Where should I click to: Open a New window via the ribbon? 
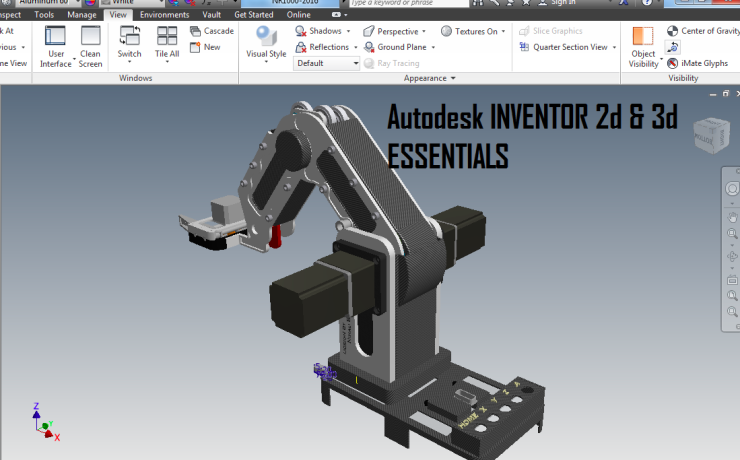pos(205,47)
